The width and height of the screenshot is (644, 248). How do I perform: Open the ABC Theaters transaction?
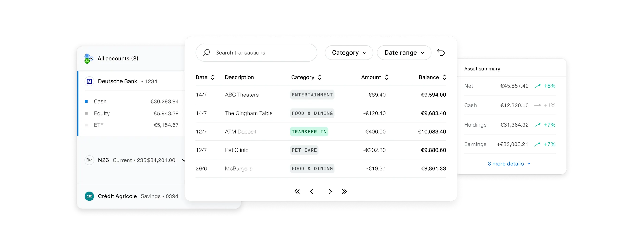click(321, 95)
